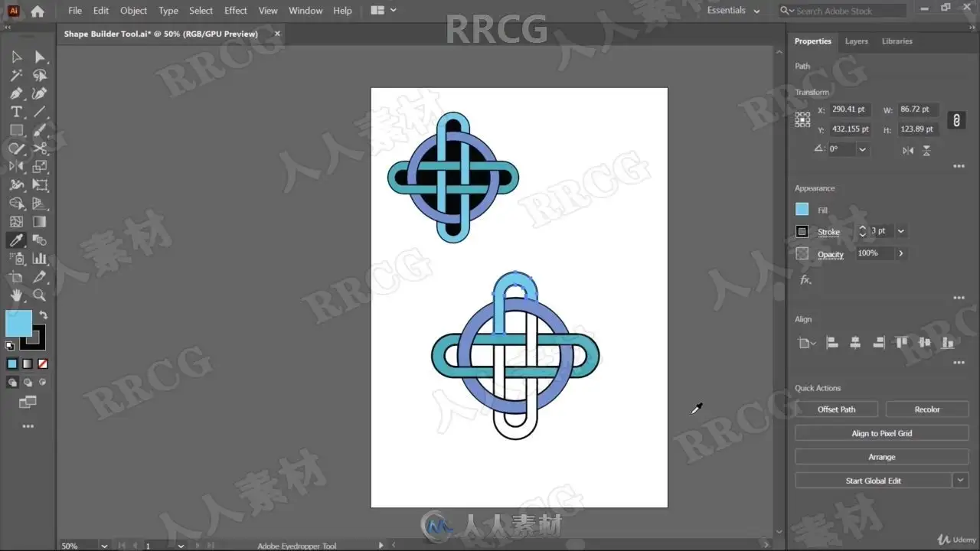Choose the Hand tool
The image size is (980, 551).
point(16,295)
